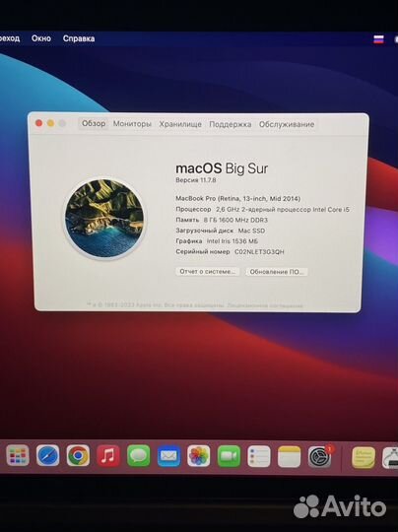Switch to the Мониторы tab
The image size is (398, 532).
coord(132,124)
